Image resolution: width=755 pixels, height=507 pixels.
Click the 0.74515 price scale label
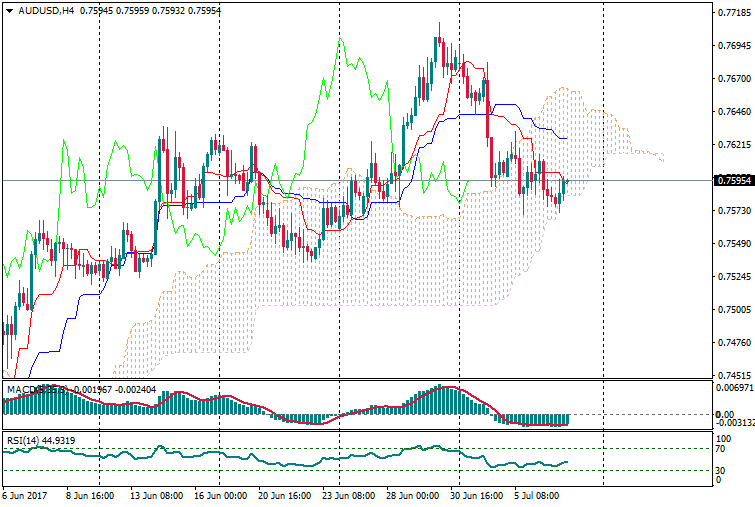coord(733,376)
